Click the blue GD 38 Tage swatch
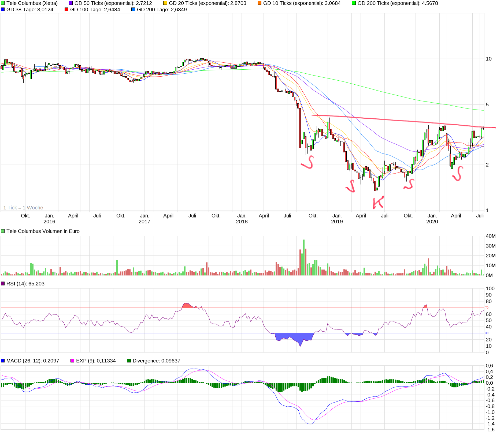The image size is (504, 435). [3, 10]
